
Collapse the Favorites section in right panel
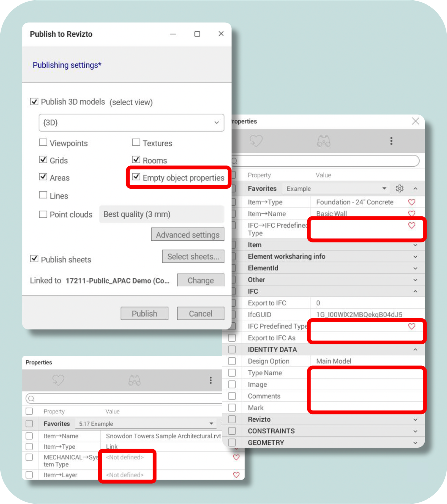click(x=416, y=188)
